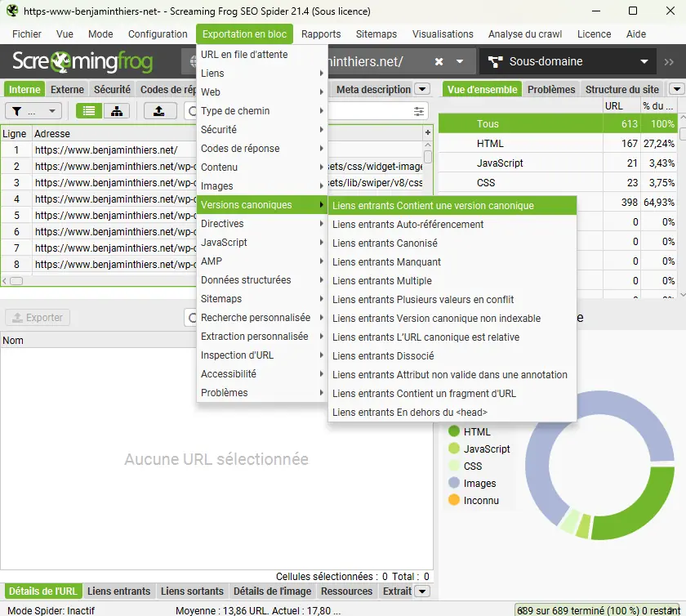
Task: Select Liens entrants Canonisé menu entry
Action: coord(385,243)
